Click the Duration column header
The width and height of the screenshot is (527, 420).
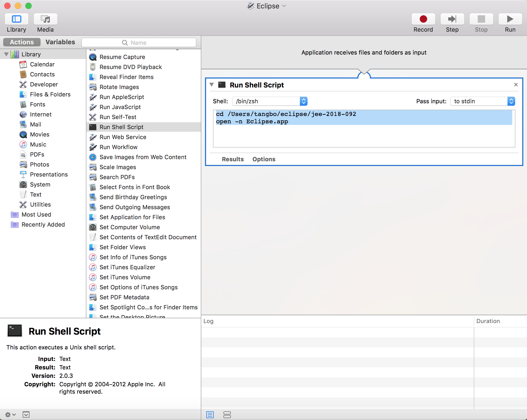click(x=500, y=321)
